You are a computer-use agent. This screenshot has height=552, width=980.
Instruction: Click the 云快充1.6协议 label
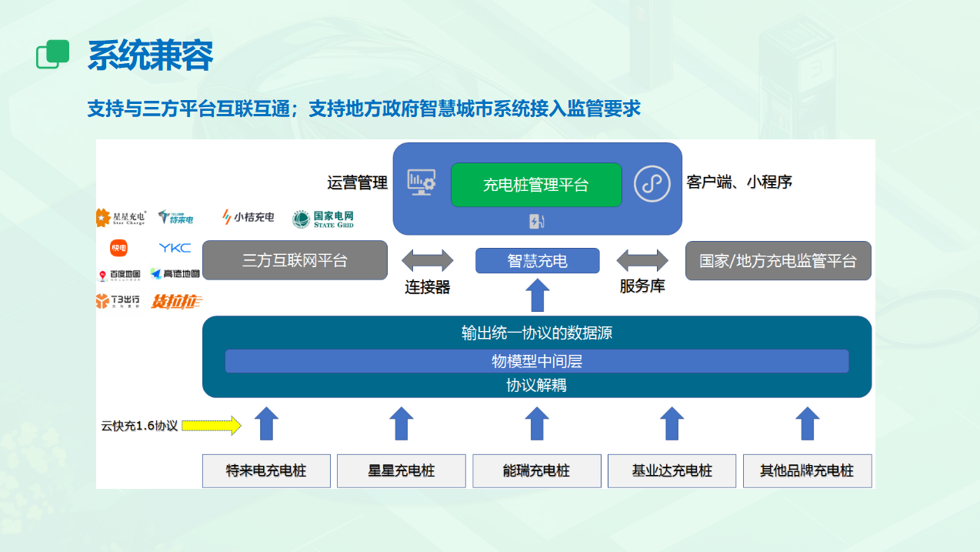coord(139,426)
